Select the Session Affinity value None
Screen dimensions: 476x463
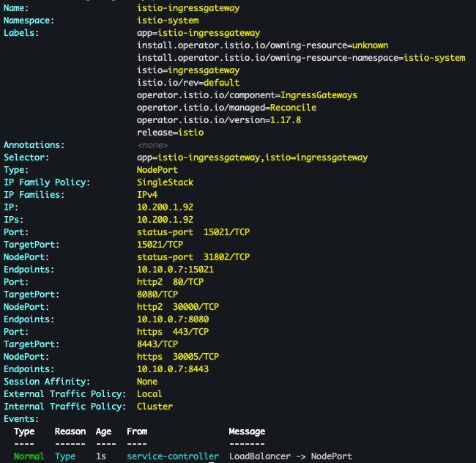(147, 382)
